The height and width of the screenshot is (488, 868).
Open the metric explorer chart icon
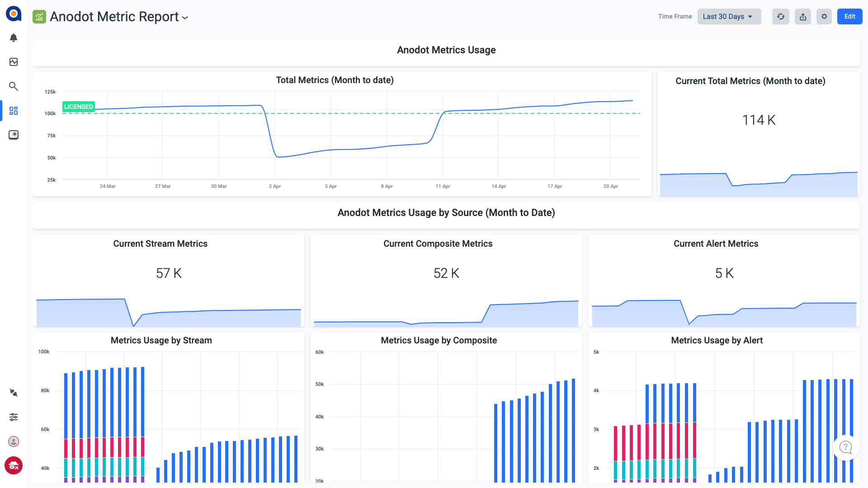14,62
